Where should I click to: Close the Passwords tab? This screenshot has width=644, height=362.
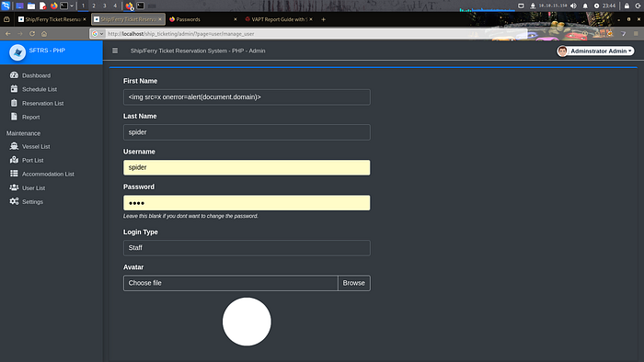click(235, 19)
